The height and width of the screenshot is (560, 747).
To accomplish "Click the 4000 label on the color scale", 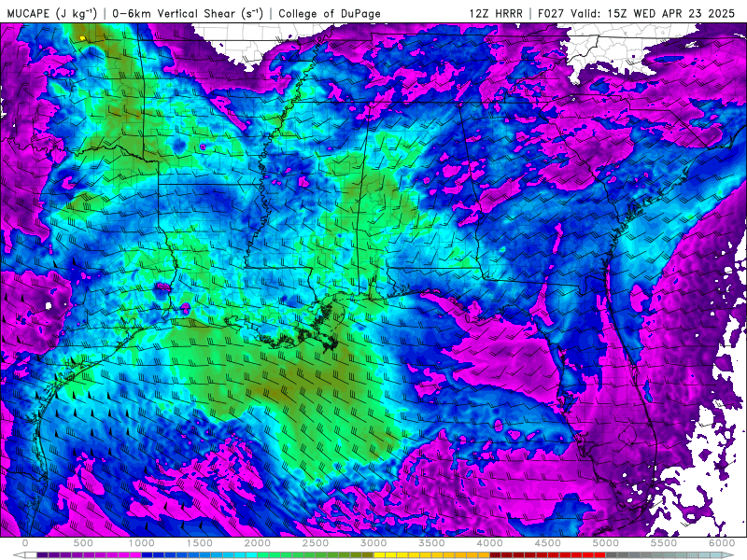I will pos(489,543).
